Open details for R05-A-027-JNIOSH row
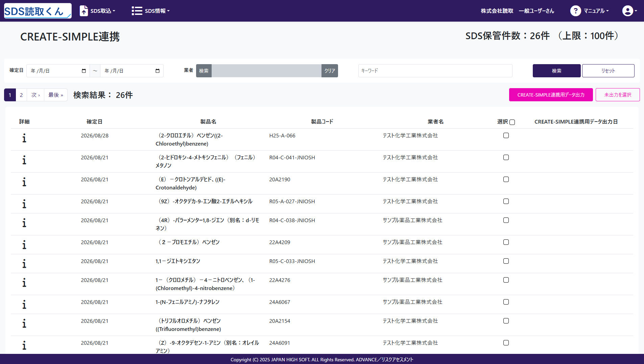 point(24,204)
